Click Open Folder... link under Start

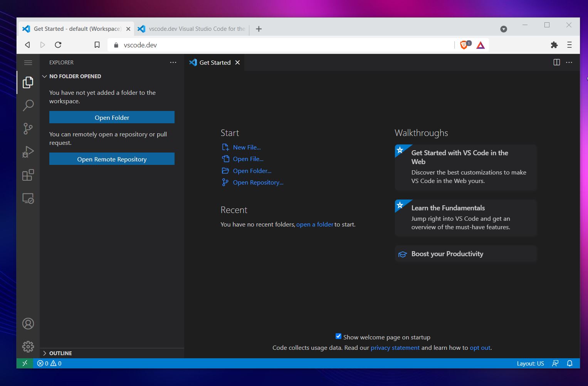pos(252,171)
